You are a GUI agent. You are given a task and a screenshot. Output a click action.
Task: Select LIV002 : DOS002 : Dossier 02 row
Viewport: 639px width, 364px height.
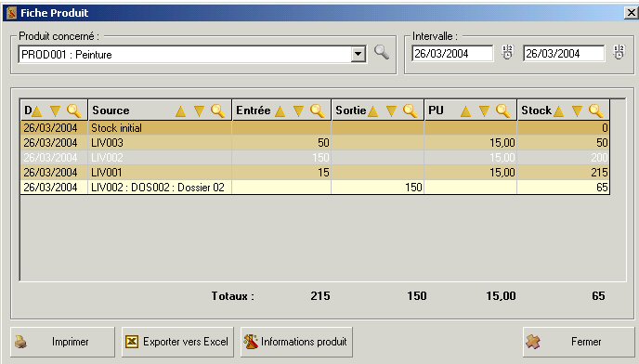pos(315,187)
